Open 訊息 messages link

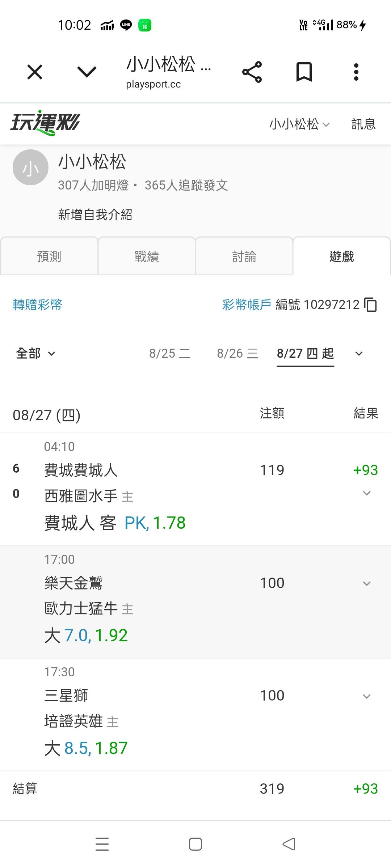[363, 124]
